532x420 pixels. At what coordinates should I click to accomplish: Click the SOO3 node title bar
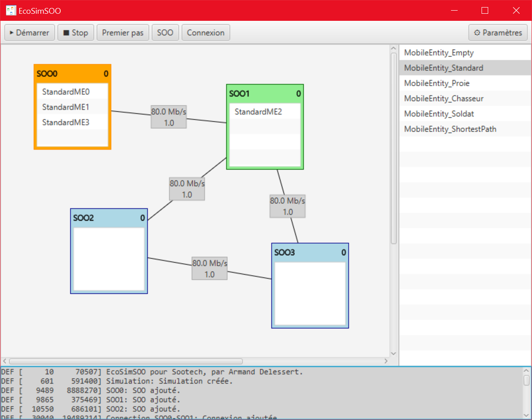pyautogui.click(x=310, y=252)
